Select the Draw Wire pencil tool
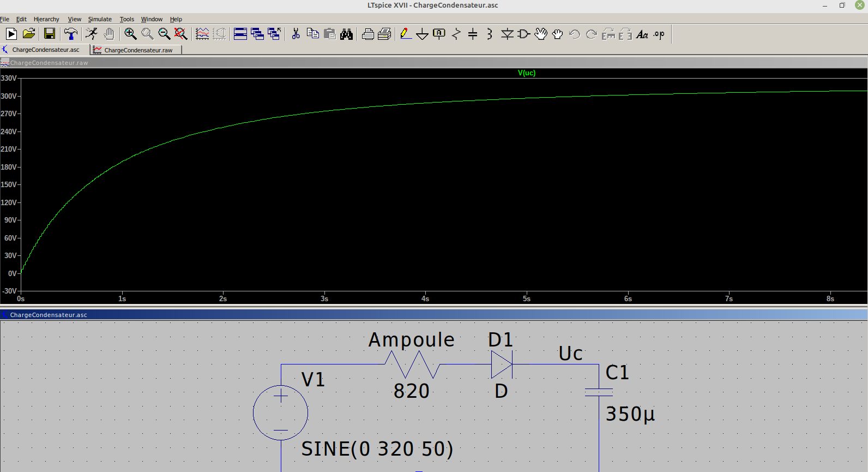Screen dimensions: 868x472 pos(406,34)
